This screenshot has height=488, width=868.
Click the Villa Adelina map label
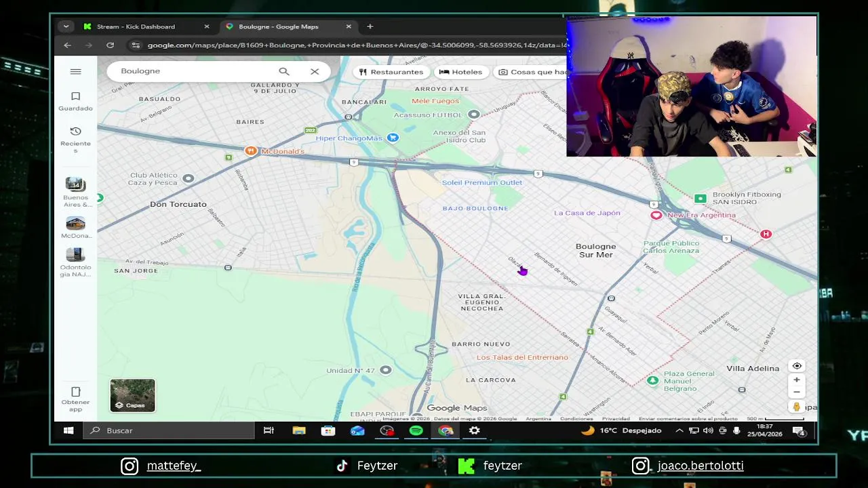753,368
